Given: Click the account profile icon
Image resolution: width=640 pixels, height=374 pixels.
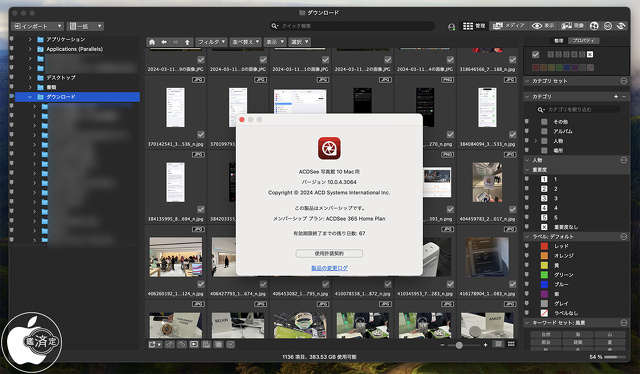Looking at the screenshot, I should (451, 27).
